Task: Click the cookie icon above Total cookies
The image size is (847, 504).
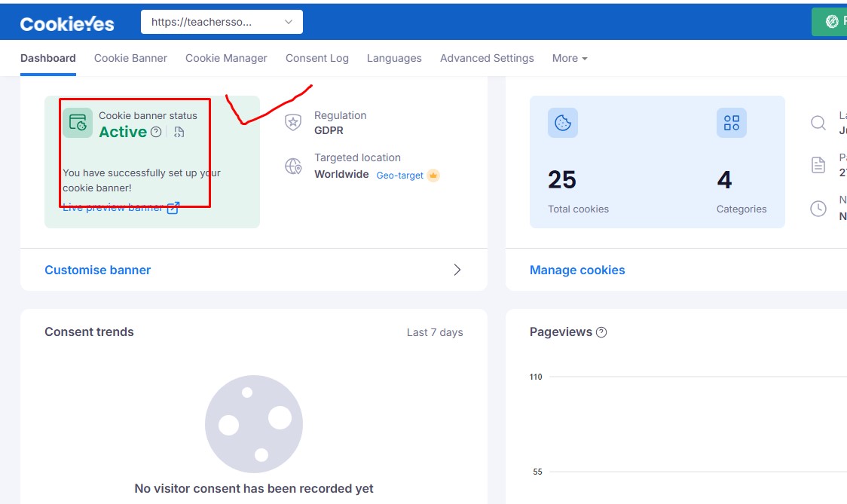Action: pyautogui.click(x=561, y=123)
